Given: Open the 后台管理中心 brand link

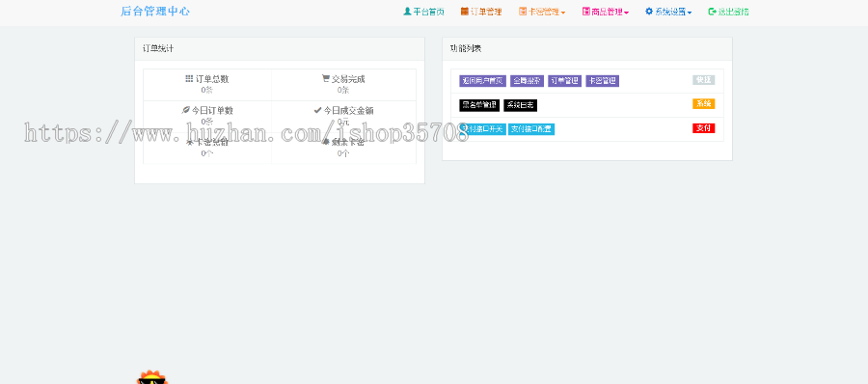Looking at the screenshot, I should (x=155, y=11).
